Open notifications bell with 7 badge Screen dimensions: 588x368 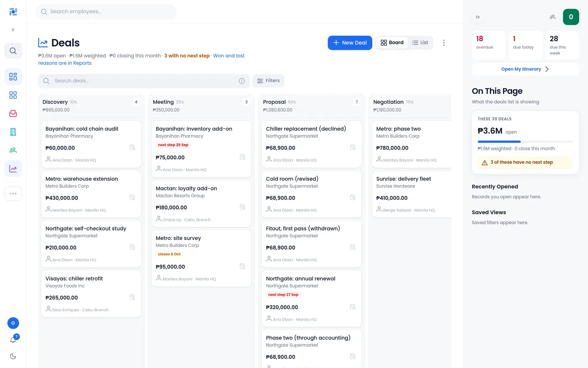(13, 340)
